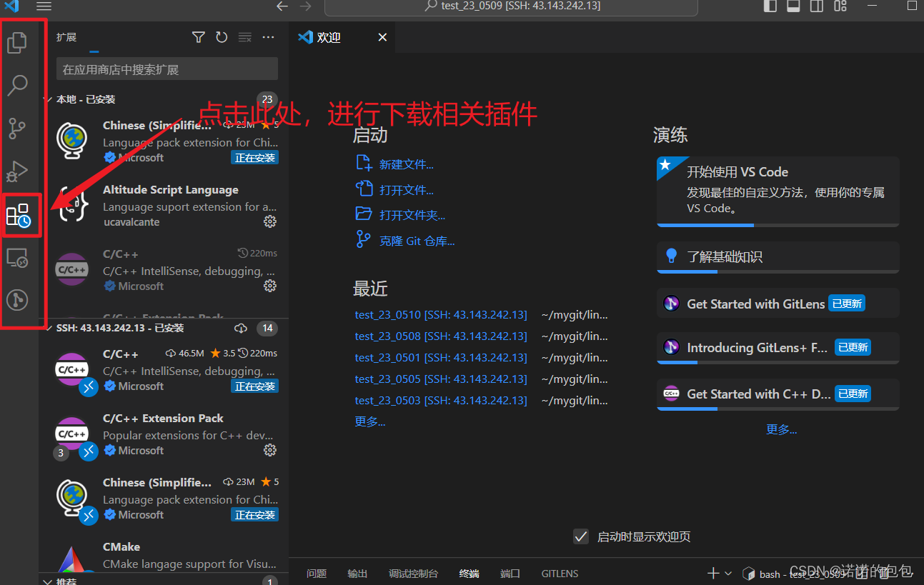Image resolution: width=924 pixels, height=585 pixels.
Task: Open the Source Control view
Action: pos(17,129)
